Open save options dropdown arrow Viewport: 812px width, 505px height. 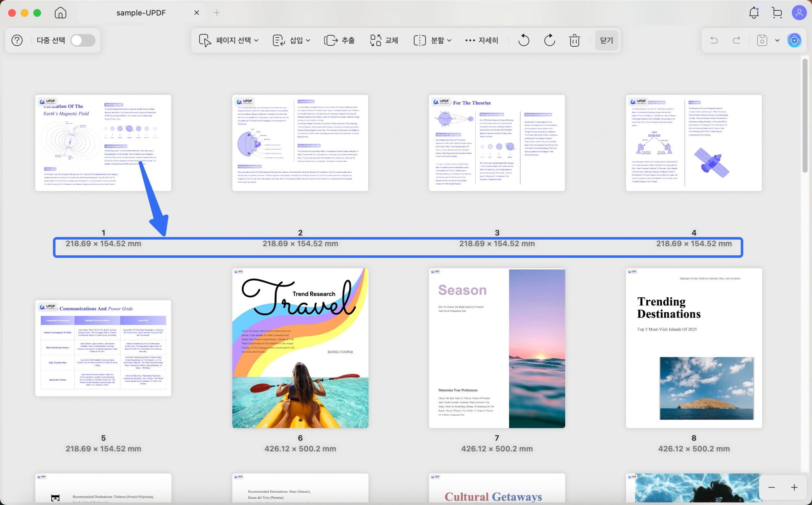(x=777, y=40)
